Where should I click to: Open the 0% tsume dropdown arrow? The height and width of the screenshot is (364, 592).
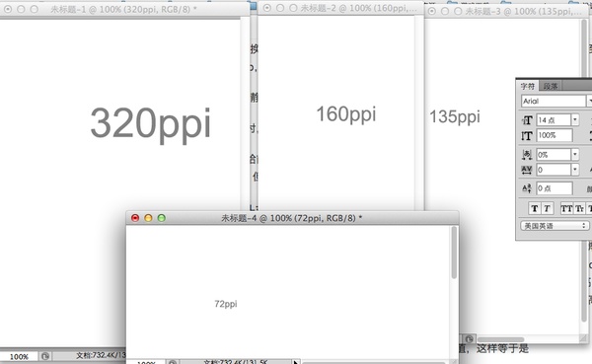575,155
